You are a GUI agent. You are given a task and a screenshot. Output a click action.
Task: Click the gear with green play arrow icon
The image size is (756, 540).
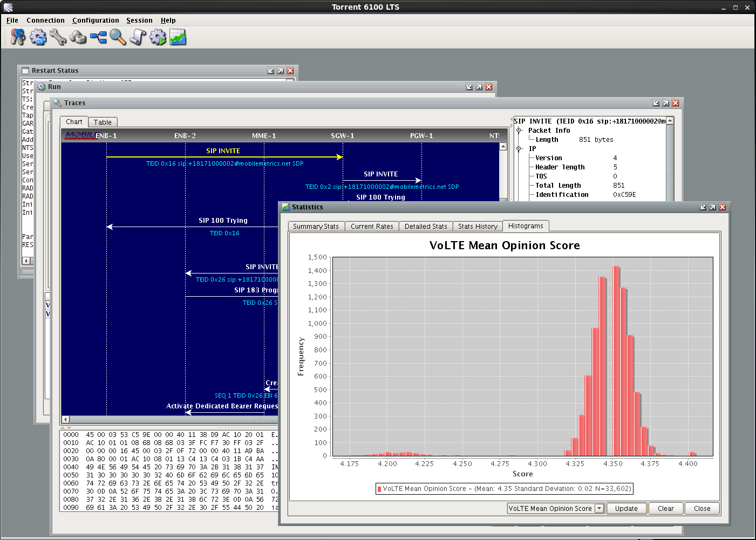(x=158, y=37)
